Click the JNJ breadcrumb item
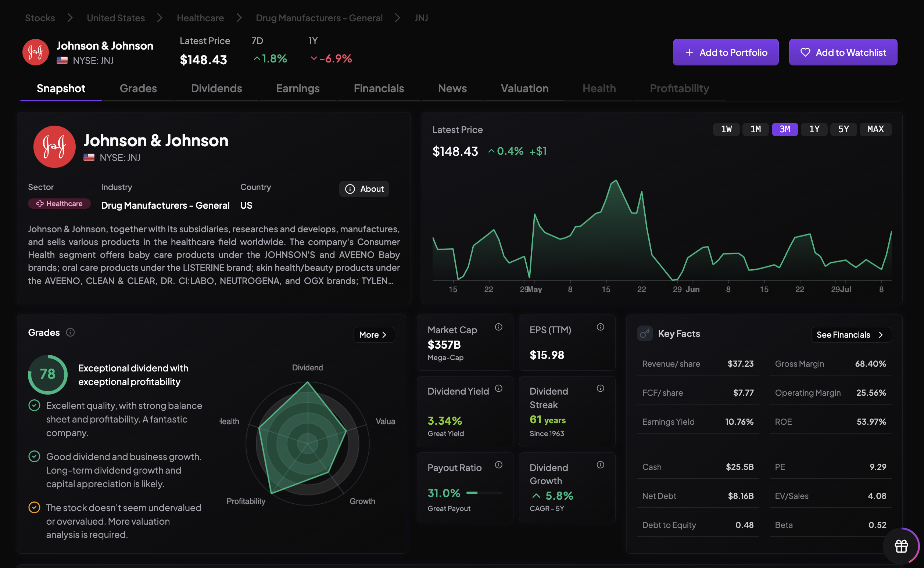Image resolution: width=924 pixels, height=568 pixels. coord(421,18)
